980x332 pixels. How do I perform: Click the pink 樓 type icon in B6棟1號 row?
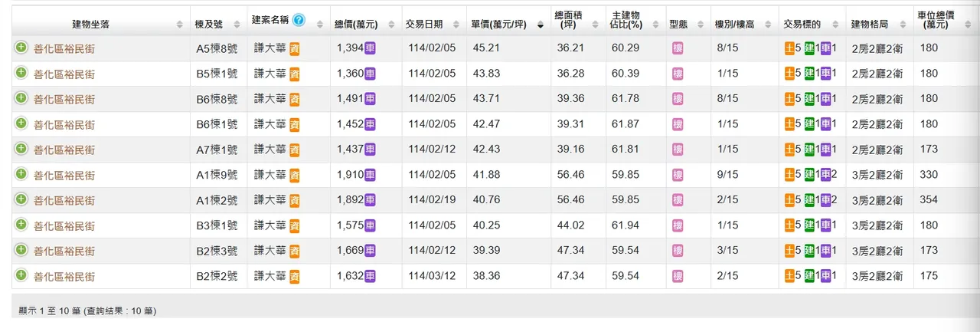click(678, 124)
